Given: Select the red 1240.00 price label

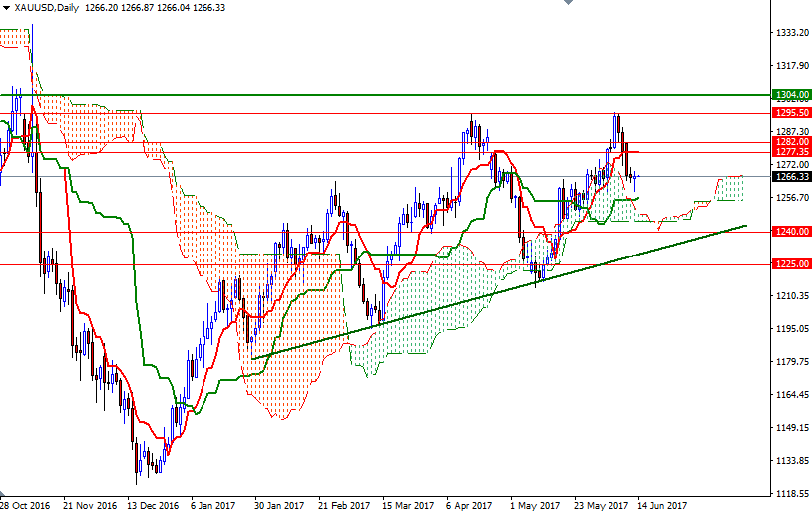Looking at the screenshot, I should point(790,232).
